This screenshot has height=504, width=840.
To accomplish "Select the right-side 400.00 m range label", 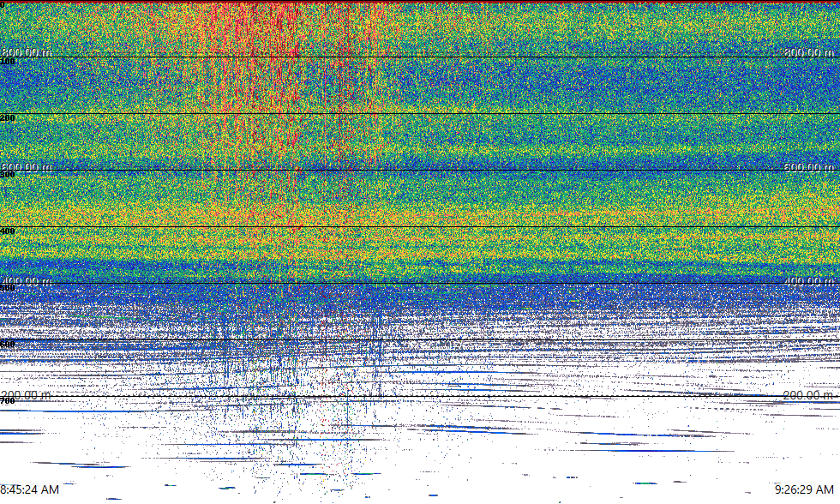I will coord(809,280).
